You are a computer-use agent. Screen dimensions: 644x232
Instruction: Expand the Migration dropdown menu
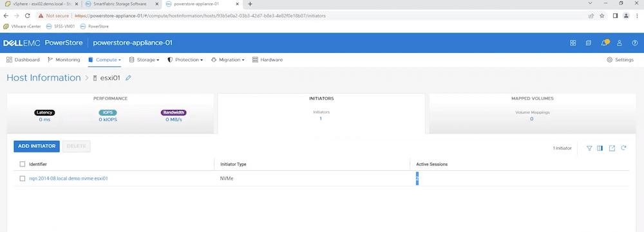click(227, 60)
